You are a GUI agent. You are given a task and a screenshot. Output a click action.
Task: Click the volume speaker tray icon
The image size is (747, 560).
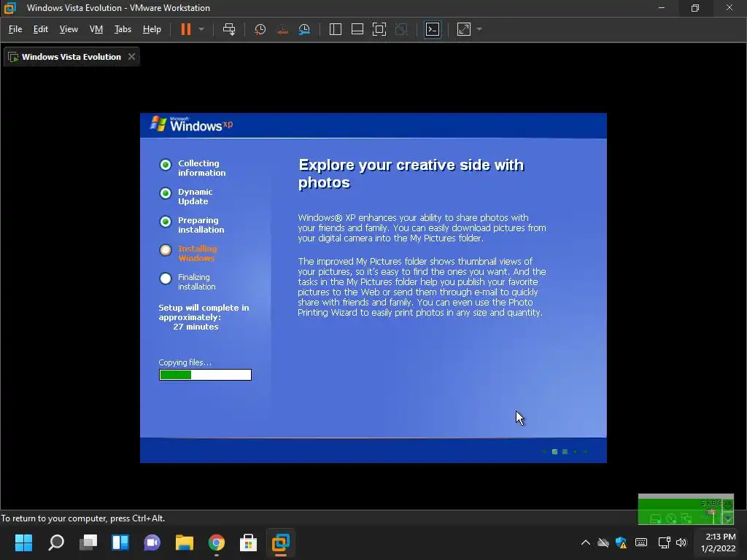point(681,542)
